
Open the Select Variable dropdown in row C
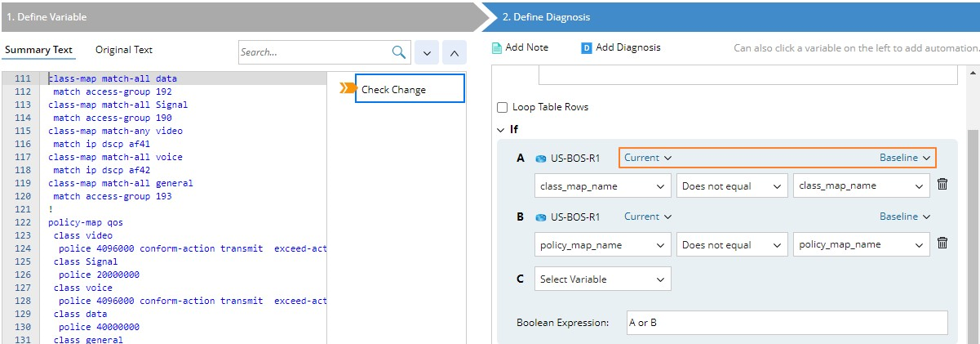pos(603,279)
